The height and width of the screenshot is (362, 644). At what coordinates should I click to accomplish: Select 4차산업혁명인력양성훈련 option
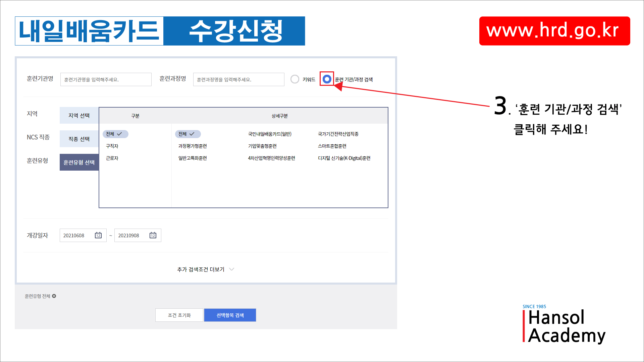(x=272, y=158)
